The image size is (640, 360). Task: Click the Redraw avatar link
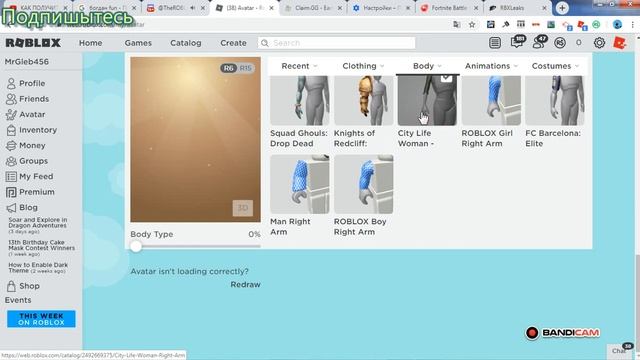[x=245, y=284]
